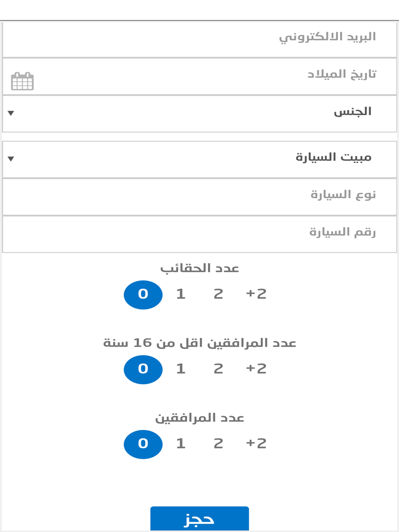Open the الجنس gender selection field
This screenshot has height=532, width=399.
click(x=199, y=114)
